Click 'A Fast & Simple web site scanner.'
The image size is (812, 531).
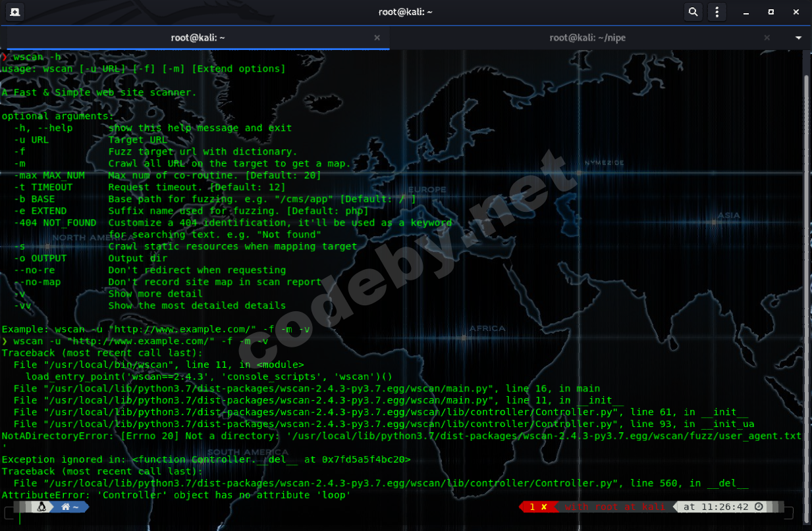[99, 92]
